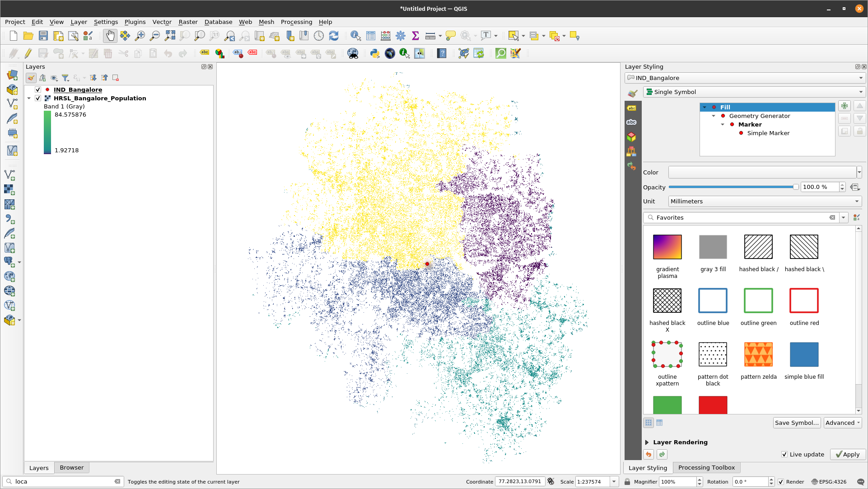Viewport: 868px width, 489px height.
Task: Click the Refresh map icon
Action: click(x=334, y=36)
